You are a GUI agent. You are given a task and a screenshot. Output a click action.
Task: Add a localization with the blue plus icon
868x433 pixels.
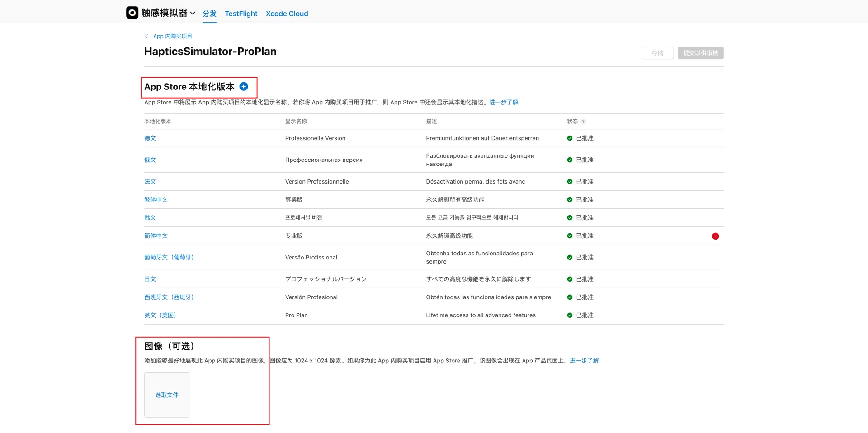(243, 86)
